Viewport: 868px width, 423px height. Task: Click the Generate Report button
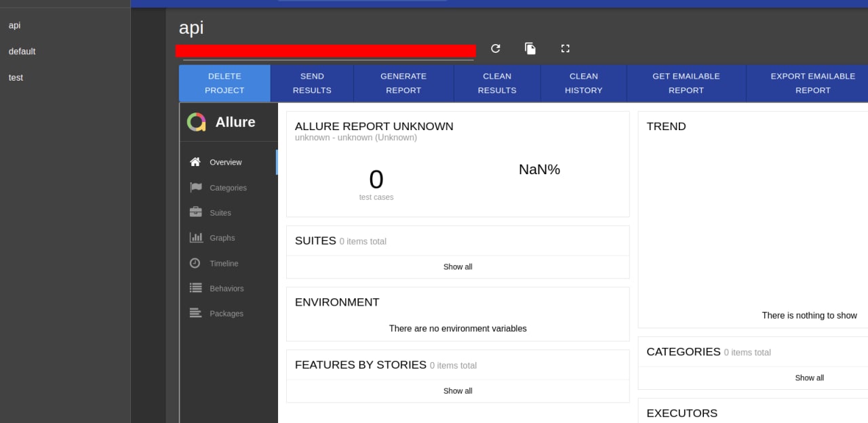[x=403, y=83]
